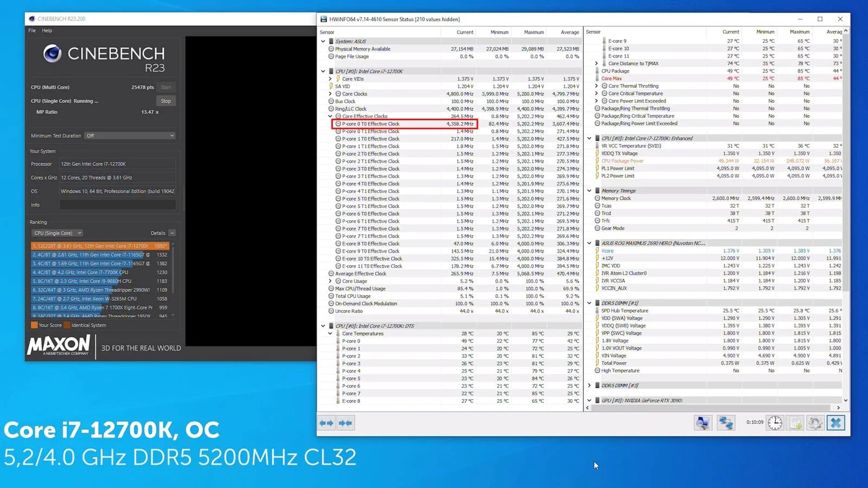868x488 pixels.
Task: Click the multi core Start button
Action: (166, 87)
